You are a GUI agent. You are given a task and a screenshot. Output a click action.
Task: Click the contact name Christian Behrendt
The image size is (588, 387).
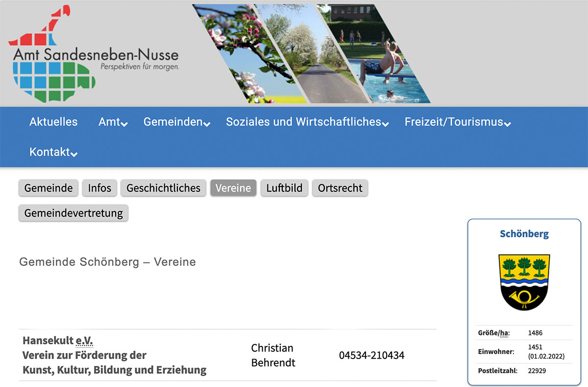click(272, 355)
